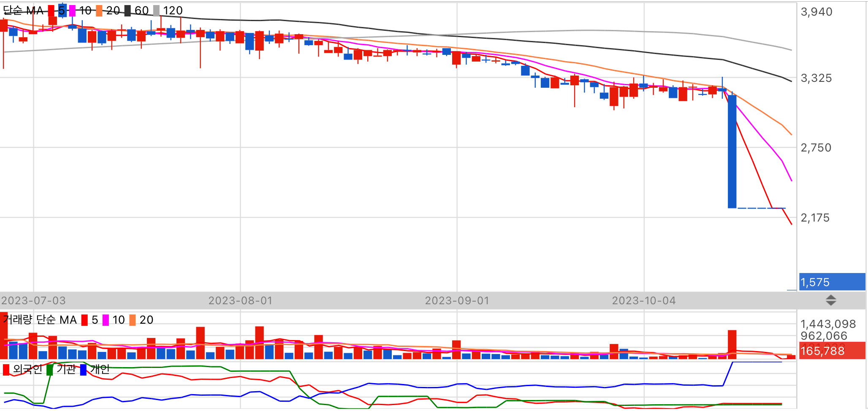Viewport: 868px width, 411px height.
Task: Click the 2,175 price axis label
Action: tap(815, 218)
